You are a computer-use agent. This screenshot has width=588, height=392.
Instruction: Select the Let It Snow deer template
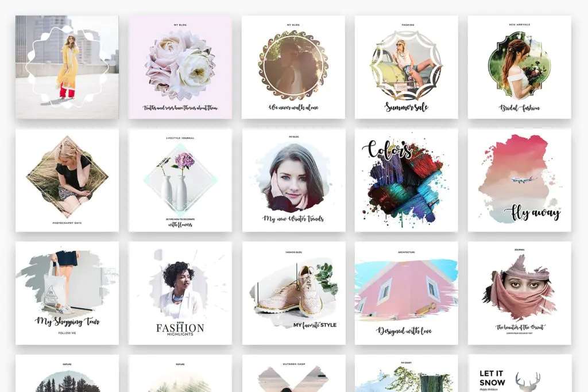(519, 373)
